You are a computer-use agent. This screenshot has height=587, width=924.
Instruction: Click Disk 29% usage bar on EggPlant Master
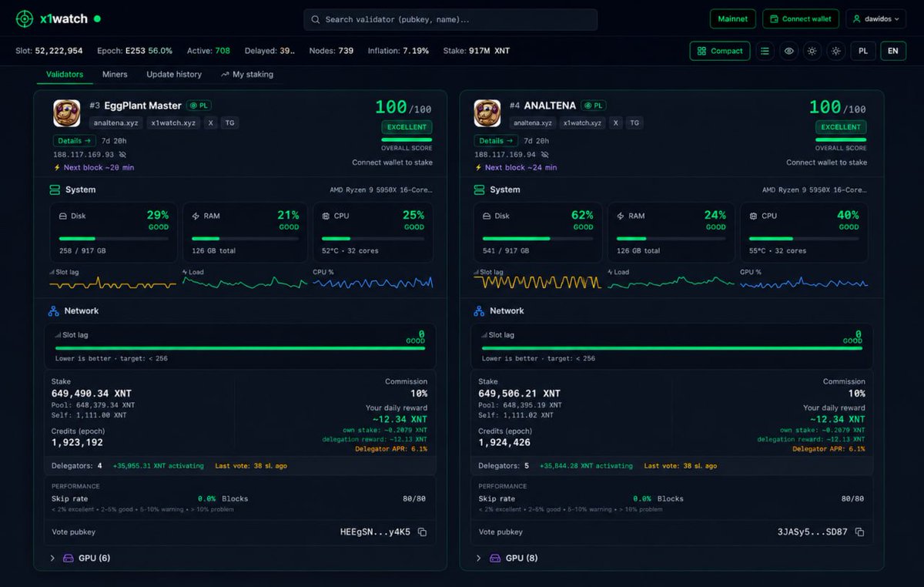tap(114, 239)
